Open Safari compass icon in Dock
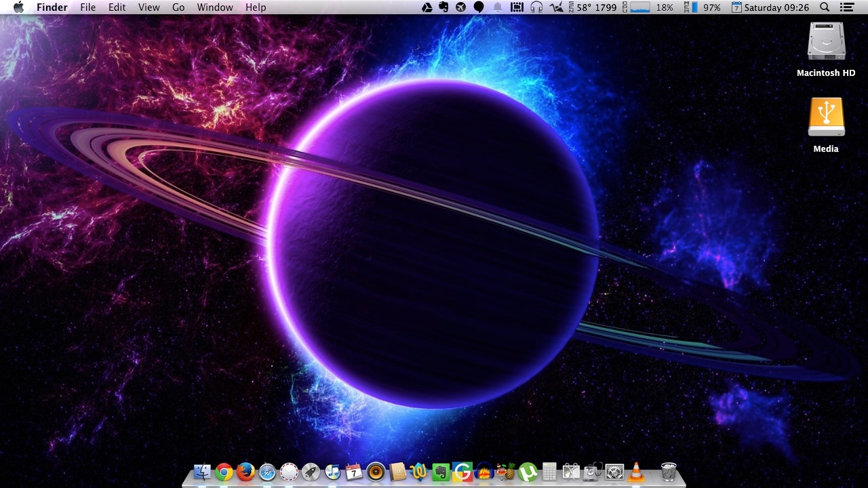The height and width of the screenshot is (488, 868). pyautogui.click(x=267, y=472)
